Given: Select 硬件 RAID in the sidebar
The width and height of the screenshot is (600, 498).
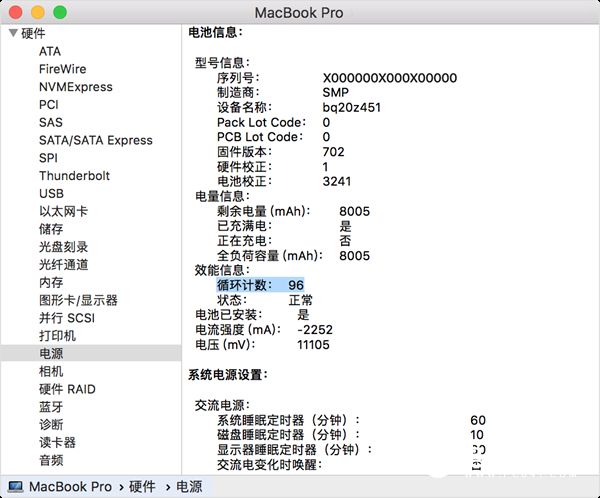Looking at the screenshot, I should point(67,389).
